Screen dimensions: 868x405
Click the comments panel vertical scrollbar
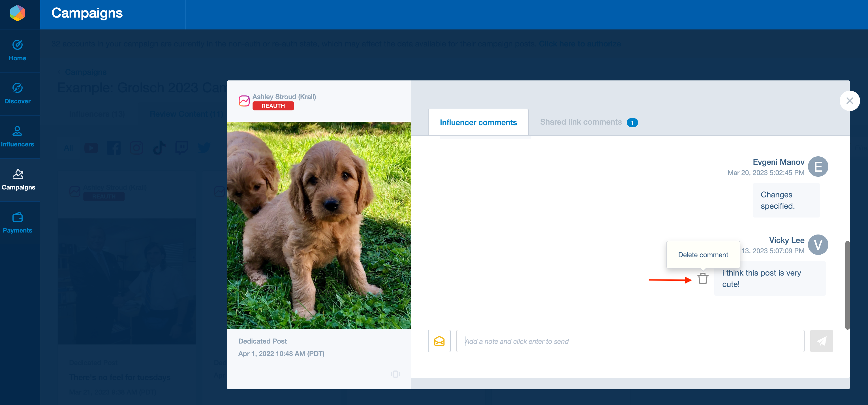point(847,285)
